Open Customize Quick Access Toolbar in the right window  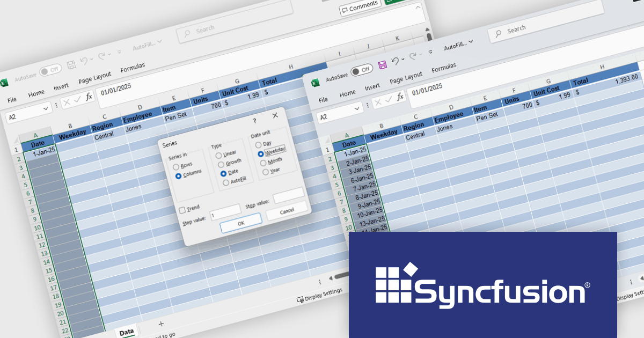tap(430, 52)
